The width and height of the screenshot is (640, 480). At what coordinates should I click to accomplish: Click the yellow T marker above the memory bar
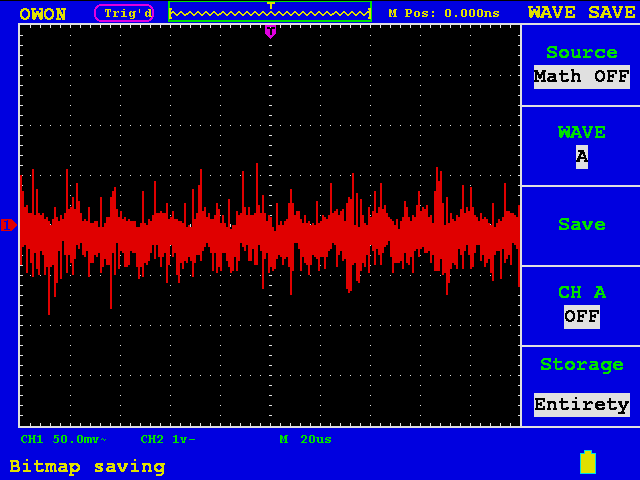coord(270,5)
